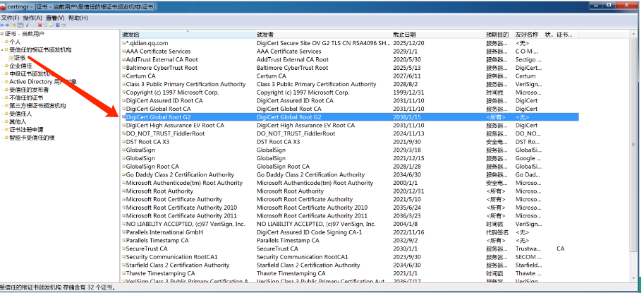This screenshot has width=644, height=293.
Task: Select the DigiCert Global Root CA row
Action: tap(350, 109)
